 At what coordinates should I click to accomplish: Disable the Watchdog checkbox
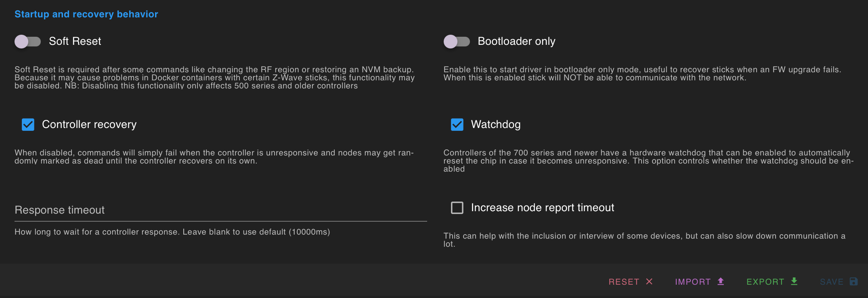(457, 124)
